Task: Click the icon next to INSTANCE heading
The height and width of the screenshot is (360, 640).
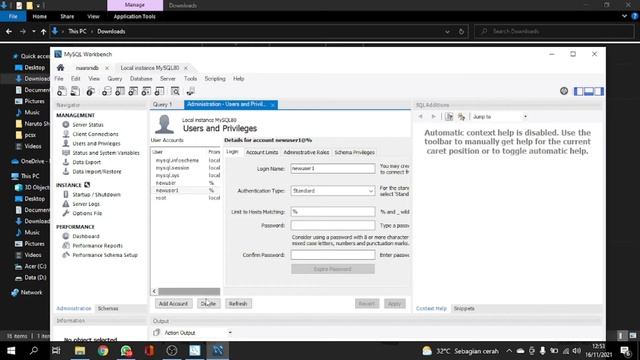Action: coord(87,185)
